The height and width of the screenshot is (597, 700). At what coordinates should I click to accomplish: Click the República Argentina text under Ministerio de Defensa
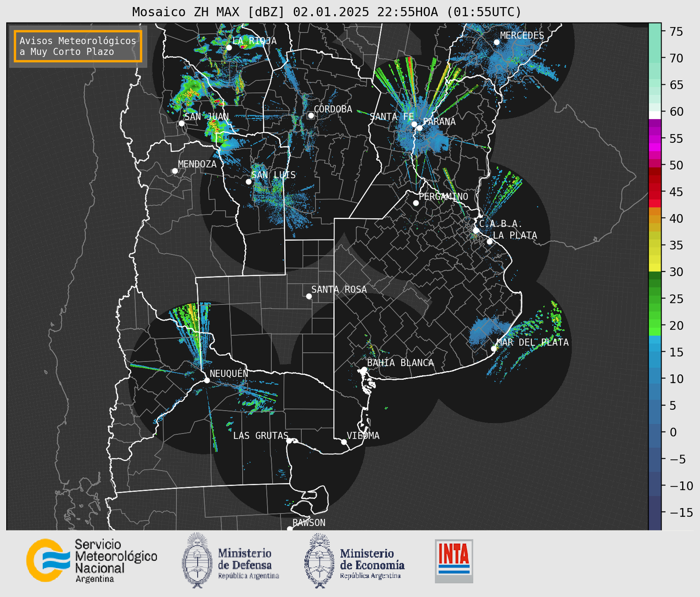coord(249,576)
